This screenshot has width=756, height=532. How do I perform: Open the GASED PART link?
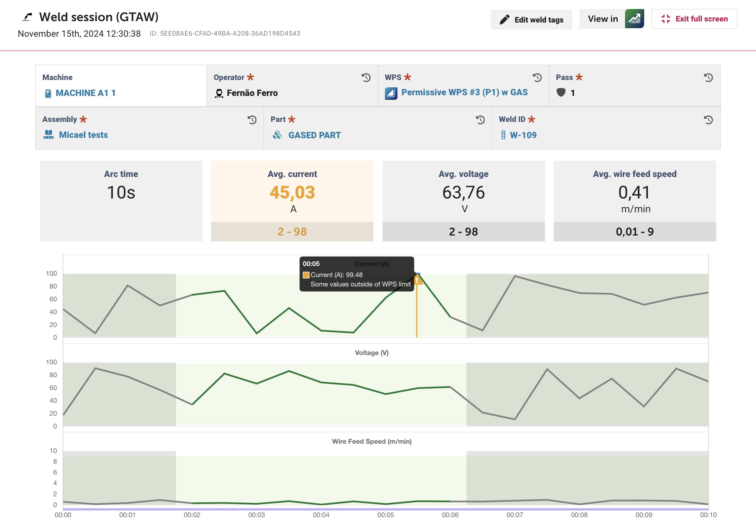click(315, 135)
